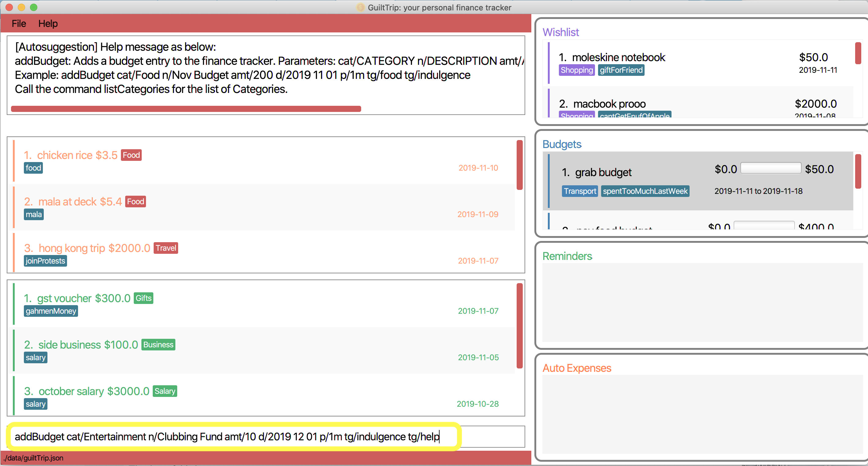Screen dimensions: 868x466
Task: Click the spentTooMuchLastWeek tag
Action: click(645, 191)
